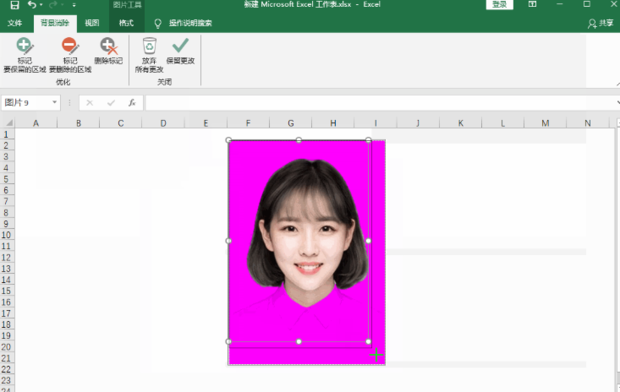The image size is (620, 392).
Task: Click the Name Box showing 图片 9
Action: point(25,103)
